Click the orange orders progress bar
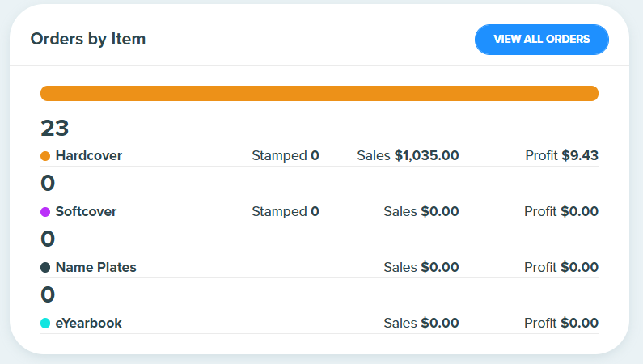 [319, 94]
